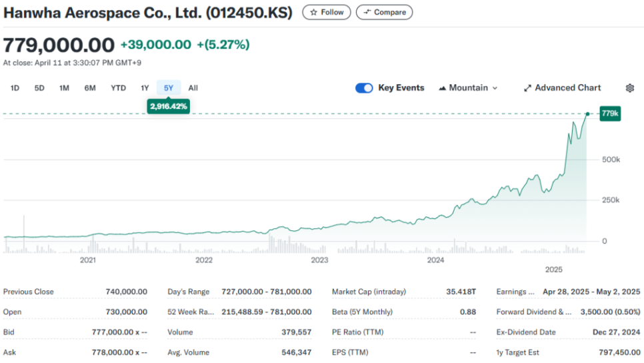Click the 779k current price label
Image resolution: width=644 pixels, height=363 pixels.
tap(610, 113)
